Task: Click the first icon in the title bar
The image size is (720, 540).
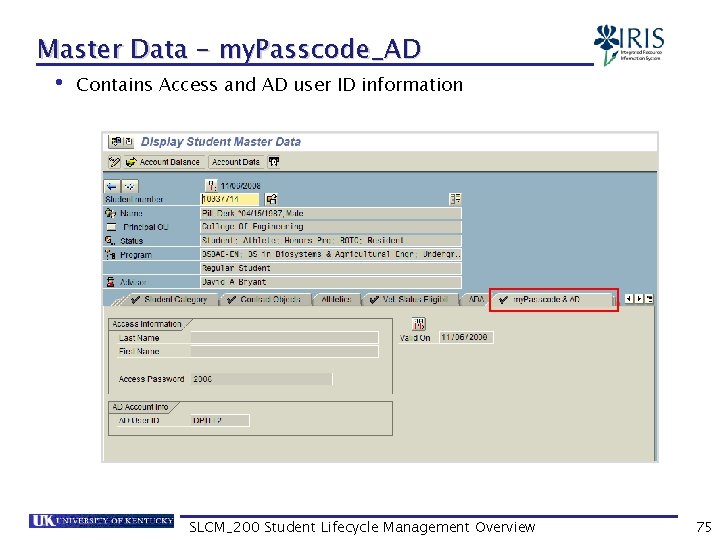Action: click(x=116, y=141)
